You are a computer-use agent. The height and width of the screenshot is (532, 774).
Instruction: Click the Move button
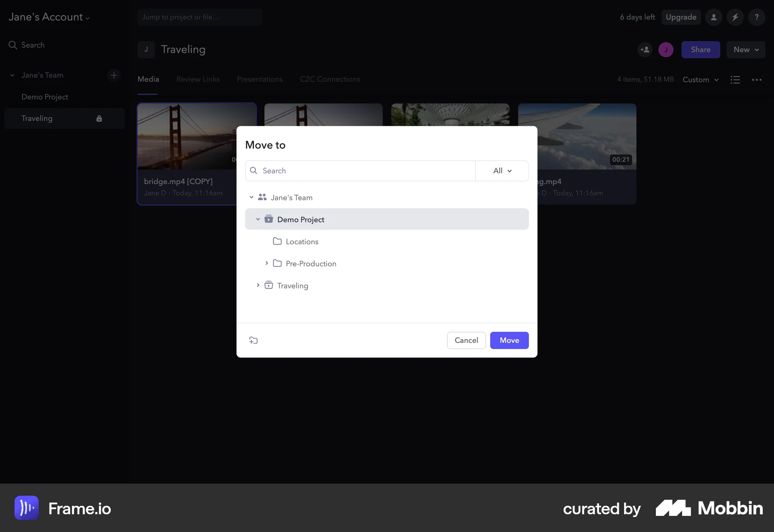(x=509, y=340)
